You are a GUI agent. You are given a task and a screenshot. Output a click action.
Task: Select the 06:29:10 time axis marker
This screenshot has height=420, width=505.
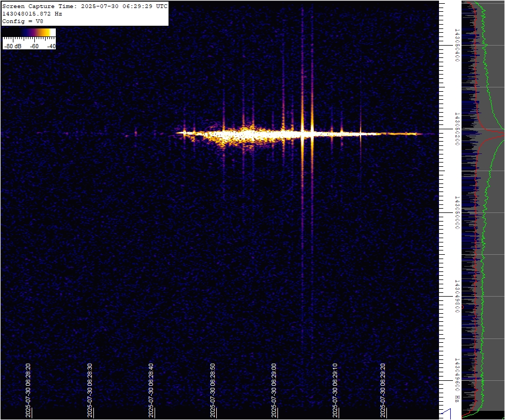(335, 390)
